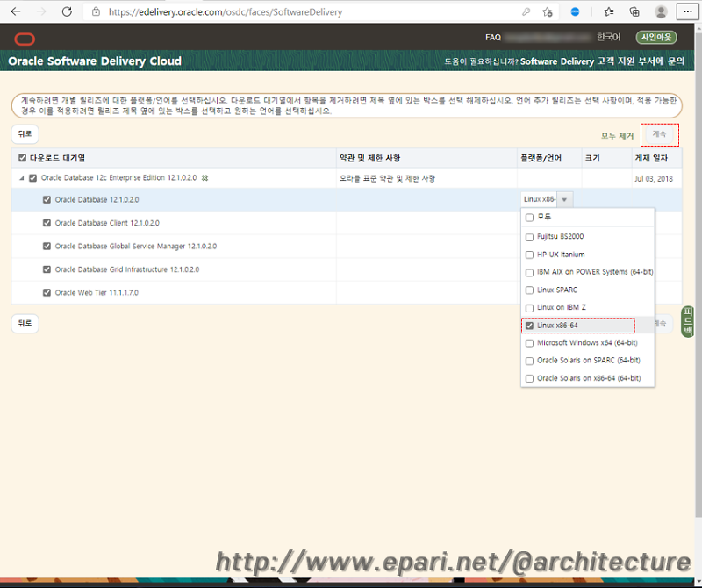Check the 모두 platform option
Viewport: 702px width, 588px height.
pyautogui.click(x=529, y=217)
